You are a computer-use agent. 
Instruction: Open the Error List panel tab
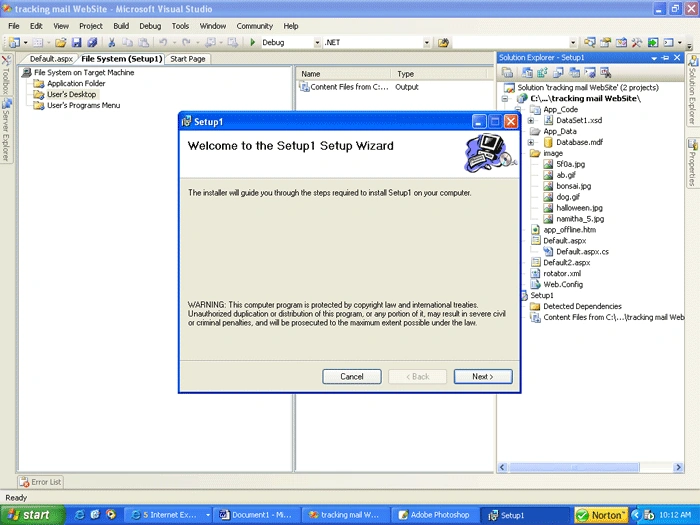(41, 482)
